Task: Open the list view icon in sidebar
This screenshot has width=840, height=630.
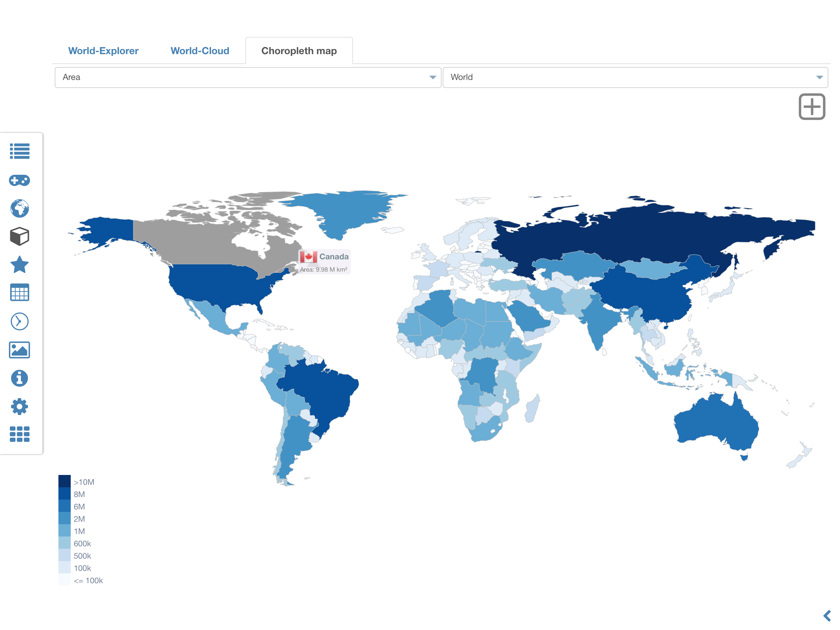Action: click(19, 151)
